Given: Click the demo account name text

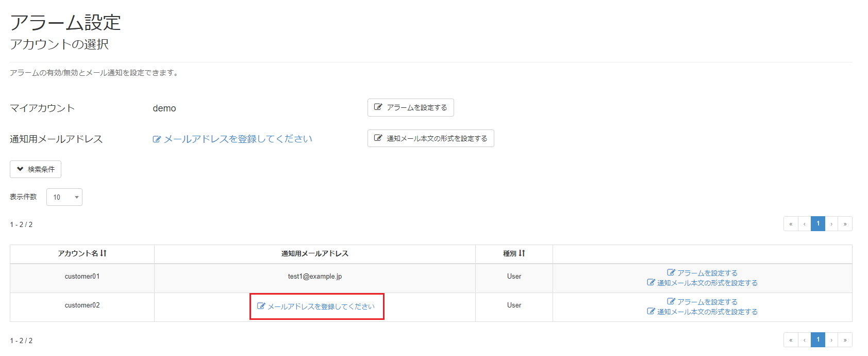Looking at the screenshot, I should pyautogui.click(x=164, y=108).
